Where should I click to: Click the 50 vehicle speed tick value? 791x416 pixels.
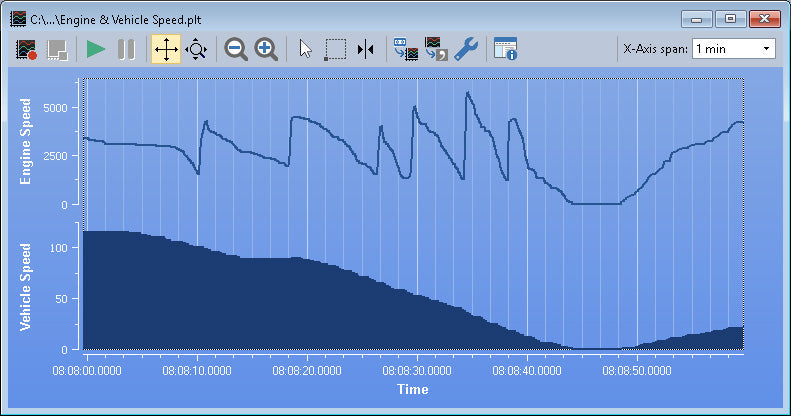coord(61,299)
